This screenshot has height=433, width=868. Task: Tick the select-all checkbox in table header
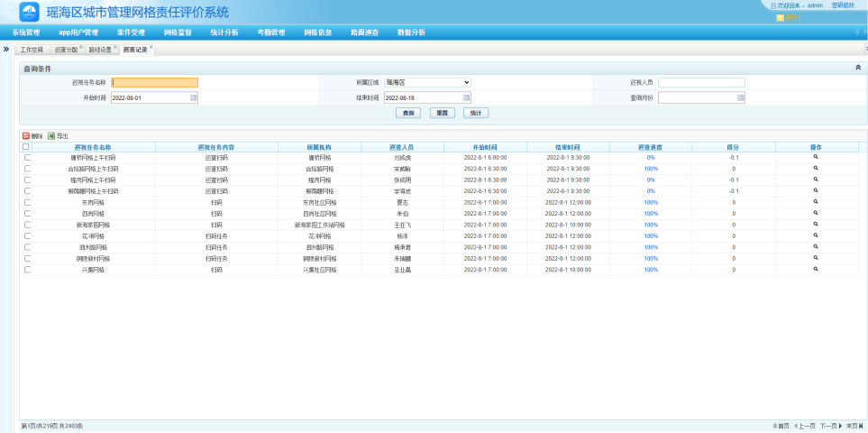pos(26,146)
